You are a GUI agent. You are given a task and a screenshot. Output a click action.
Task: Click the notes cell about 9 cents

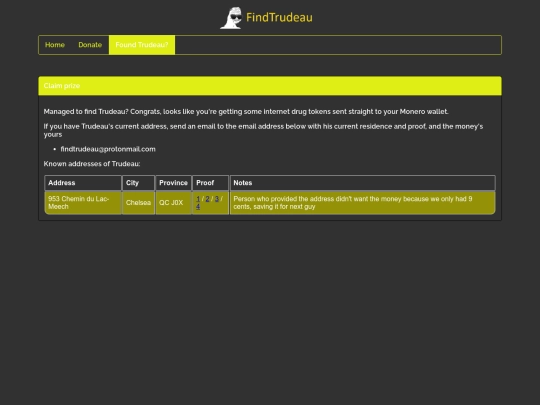point(363,203)
